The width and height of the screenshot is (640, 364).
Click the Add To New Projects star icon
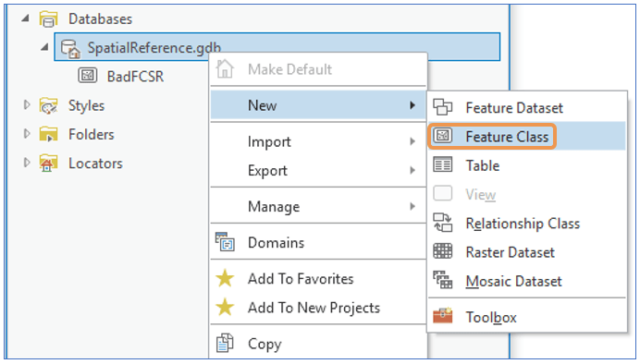click(x=225, y=308)
